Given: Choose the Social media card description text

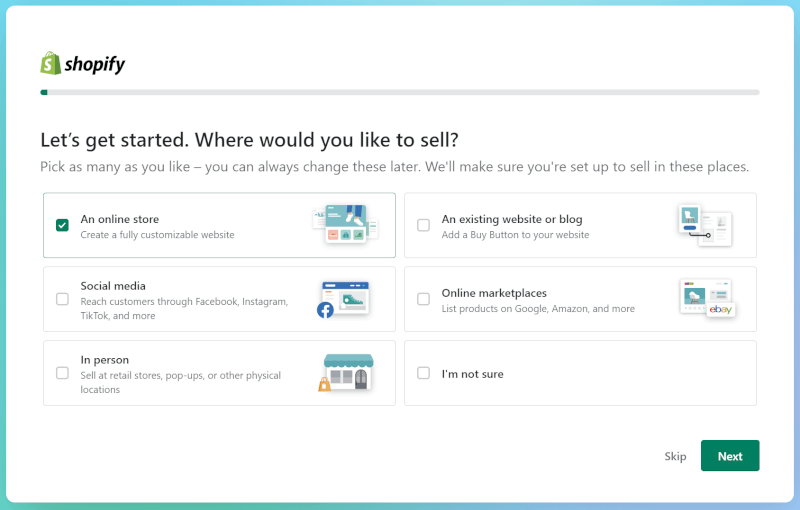Looking at the screenshot, I should coord(184,309).
